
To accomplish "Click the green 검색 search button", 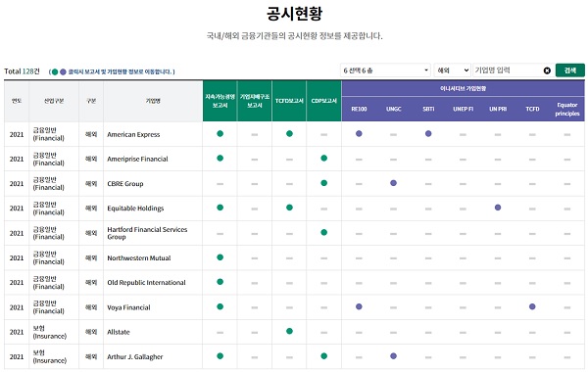I will click(570, 70).
